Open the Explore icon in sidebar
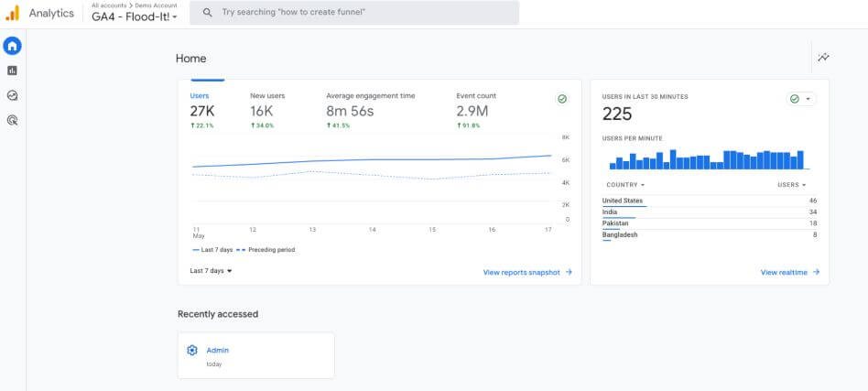Screen dimensions: 868x391 click(13, 95)
